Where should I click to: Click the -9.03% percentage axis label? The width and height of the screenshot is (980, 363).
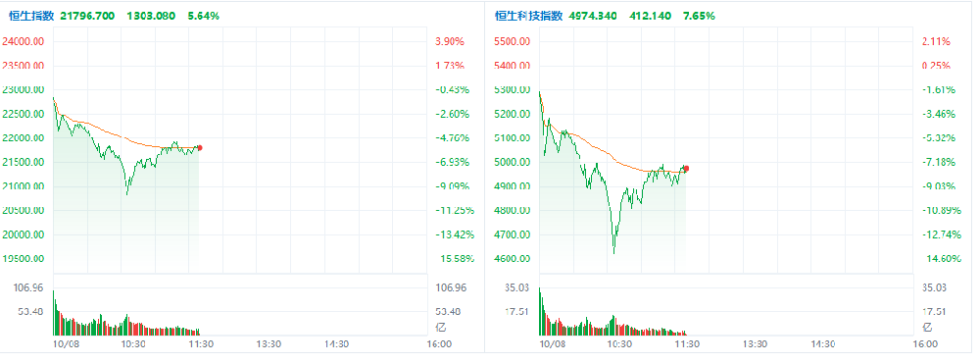click(938, 185)
